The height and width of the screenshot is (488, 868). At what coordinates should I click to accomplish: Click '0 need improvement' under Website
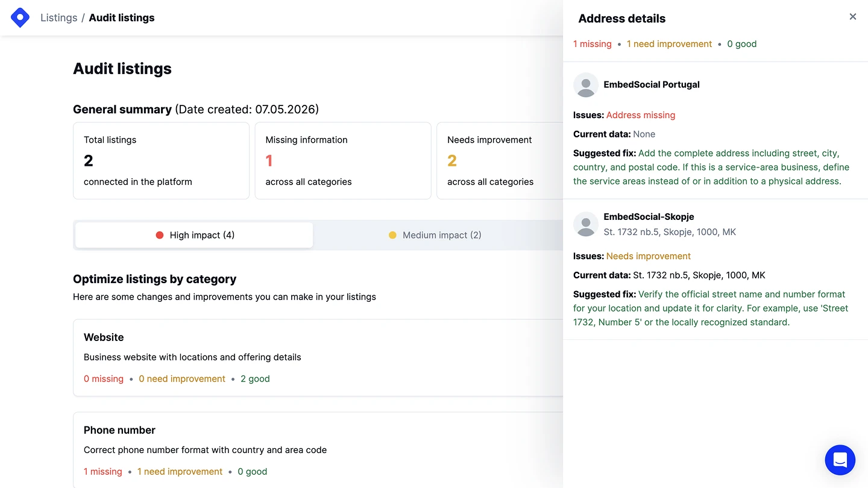[182, 379]
